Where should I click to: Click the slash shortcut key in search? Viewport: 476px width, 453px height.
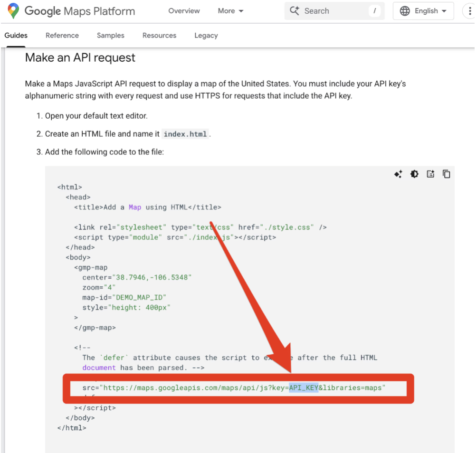(374, 11)
